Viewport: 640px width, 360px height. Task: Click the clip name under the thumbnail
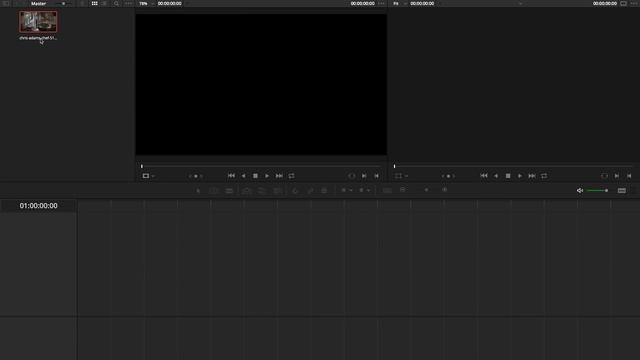[38, 38]
